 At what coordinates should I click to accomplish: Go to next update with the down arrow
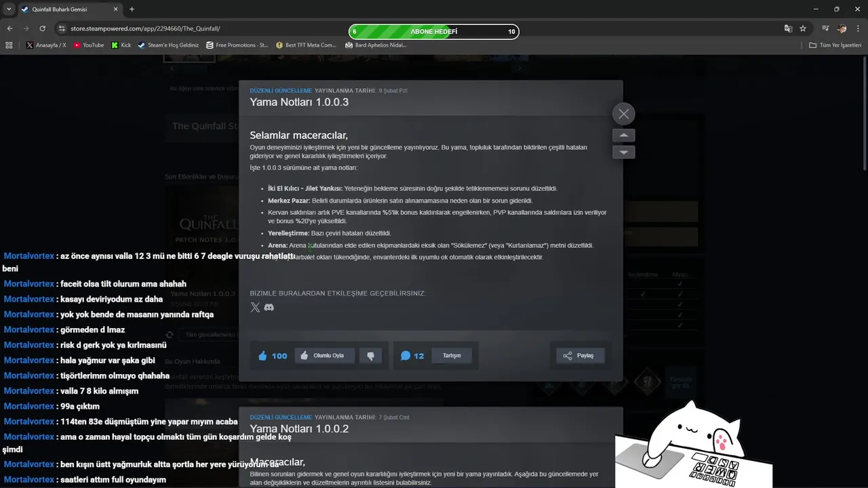[x=623, y=152]
